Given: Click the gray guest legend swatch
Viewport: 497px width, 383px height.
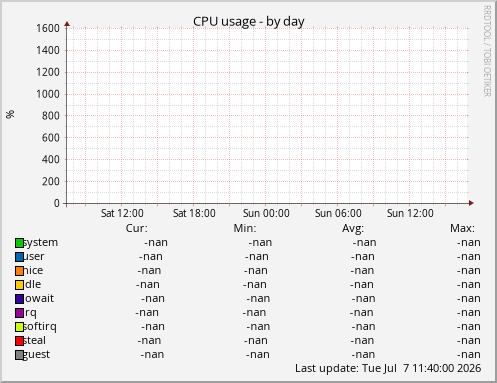Looking at the screenshot, I should pos(19,355).
